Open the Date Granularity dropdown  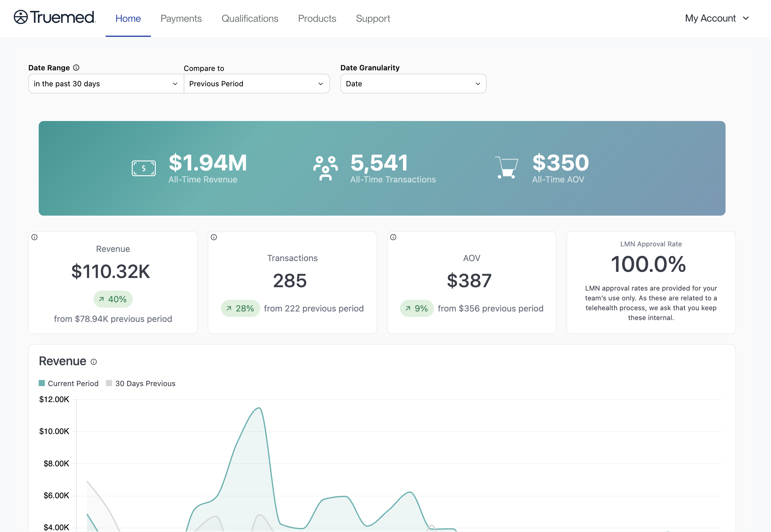413,84
